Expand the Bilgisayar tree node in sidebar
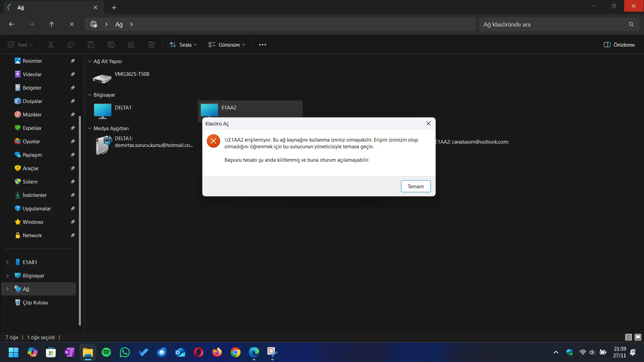This screenshot has width=644, height=362. [7, 275]
